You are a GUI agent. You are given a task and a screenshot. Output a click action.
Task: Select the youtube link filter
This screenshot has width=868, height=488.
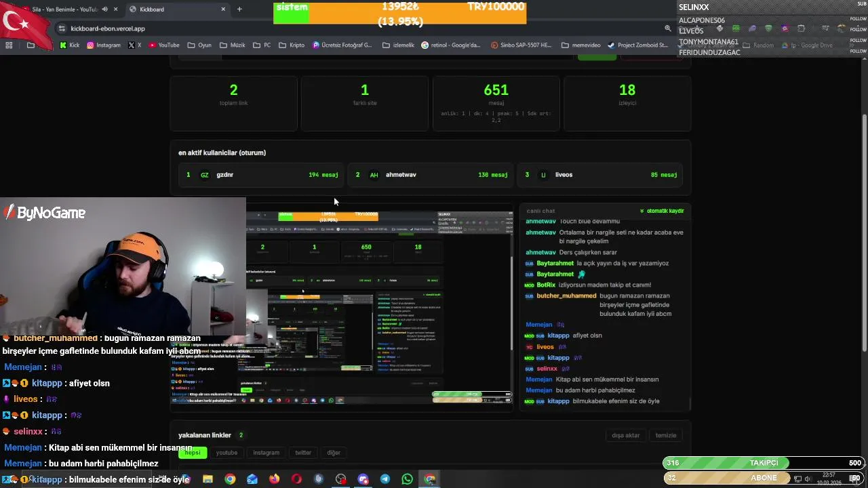(x=226, y=453)
